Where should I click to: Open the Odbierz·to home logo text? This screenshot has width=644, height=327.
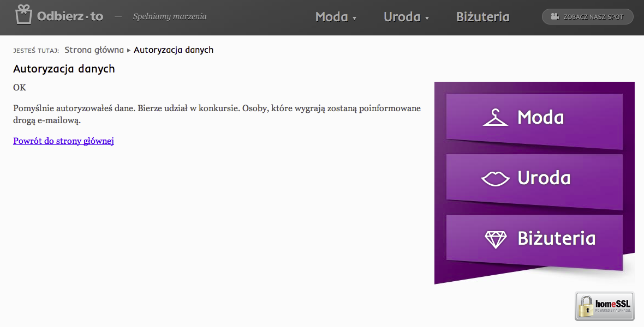[x=70, y=16]
